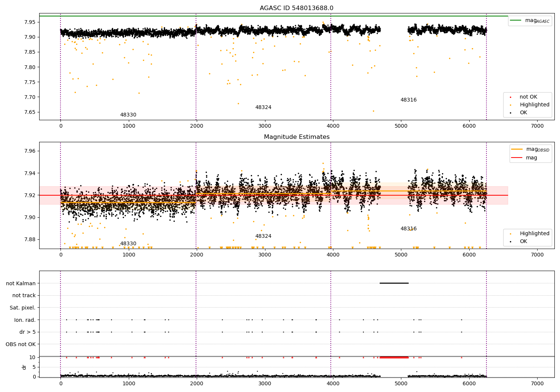The height and width of the screenshot is (392, 560).
Task: Click the 'not Kalman' y-axis label
Action: (21, 283)
